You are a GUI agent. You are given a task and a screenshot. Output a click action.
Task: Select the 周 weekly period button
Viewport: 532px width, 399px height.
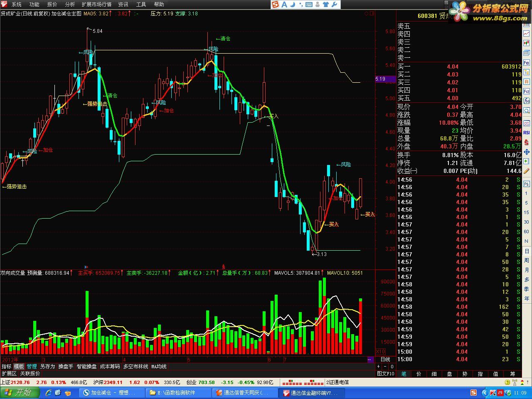pos(526,260)
